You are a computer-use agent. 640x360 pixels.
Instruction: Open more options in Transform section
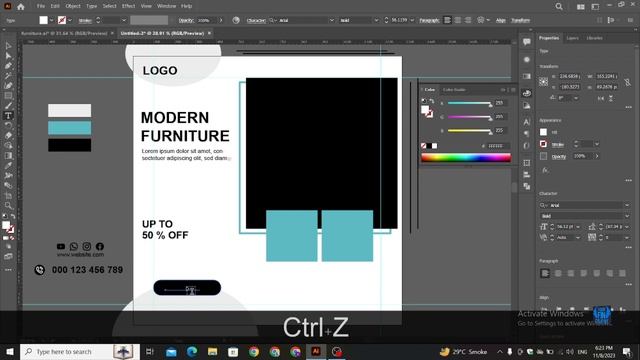tap(628, 107)
